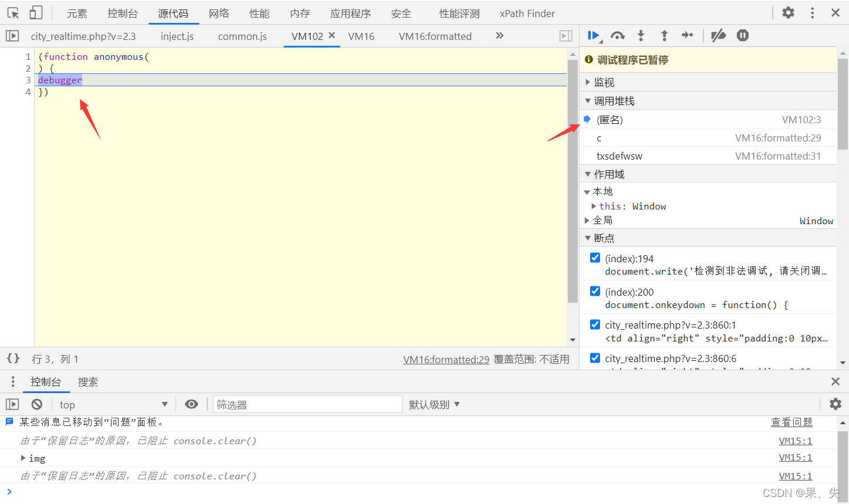Image resolution: width=849 pixels, height=504 pixels.
Task: Uncheck the (index):194 breakpoint
Action: (x=595, y=258)
